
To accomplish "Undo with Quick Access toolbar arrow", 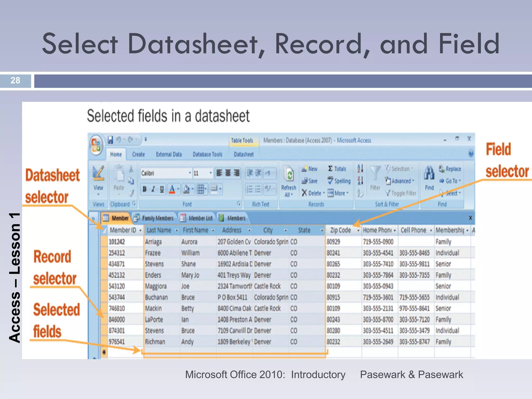I will [x=118, y=140].
